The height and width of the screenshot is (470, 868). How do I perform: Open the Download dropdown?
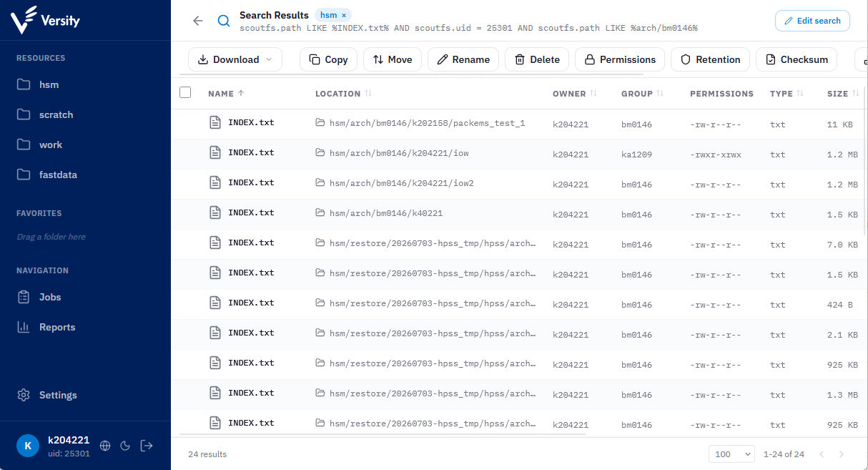click(x=235, y=59)
